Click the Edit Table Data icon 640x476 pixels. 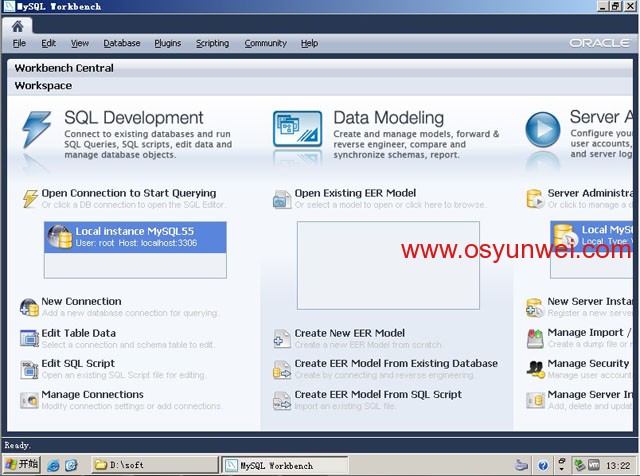pyautogui.click(x=29, y=338)
